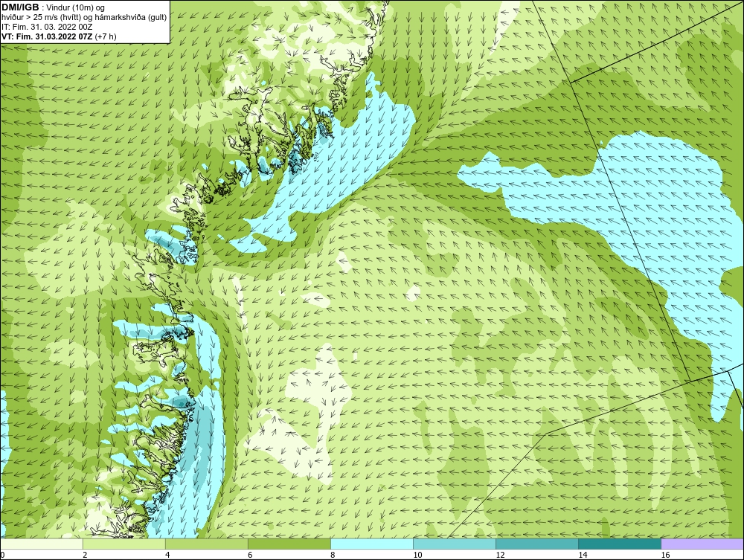Click the purple above-16 m/s legend swatch
744x560 pixels.
[x=702, y=544]
